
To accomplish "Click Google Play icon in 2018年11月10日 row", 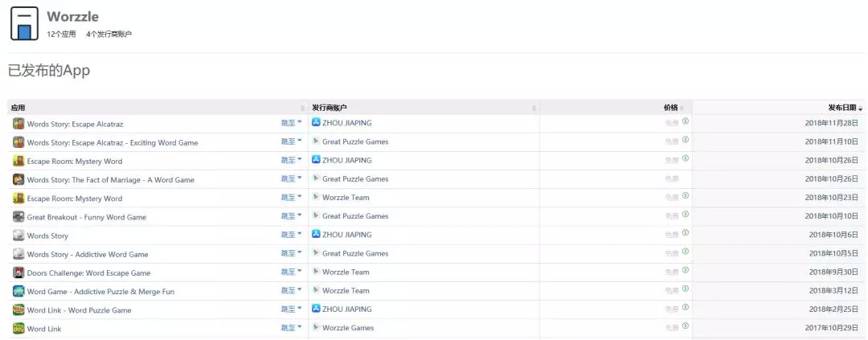I will pos(316,141).
